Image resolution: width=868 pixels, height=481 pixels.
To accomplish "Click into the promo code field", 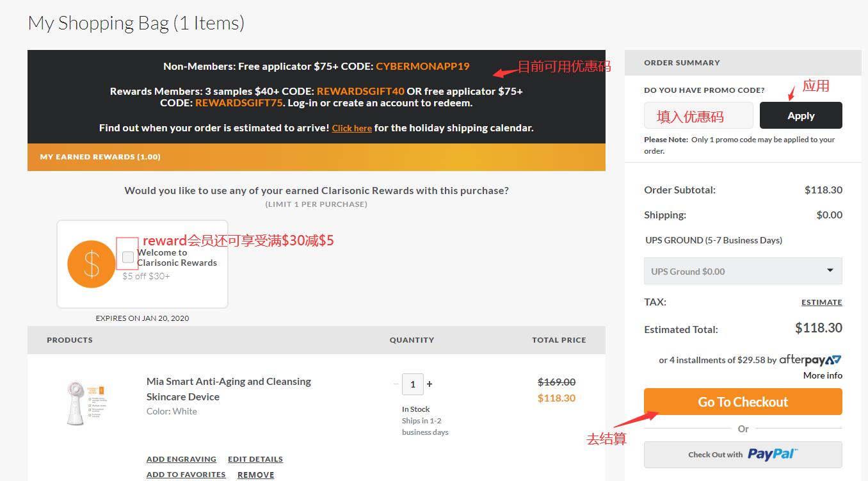I will (698, 115).
